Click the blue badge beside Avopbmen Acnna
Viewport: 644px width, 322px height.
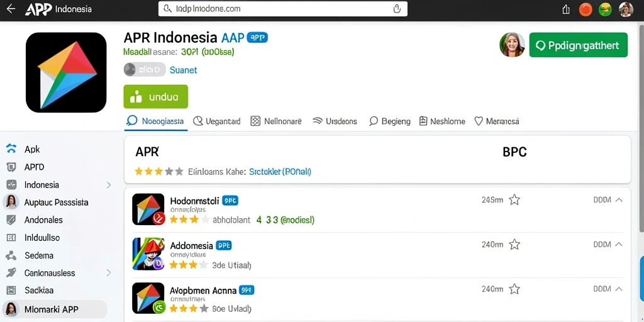[x=247, y=291]
